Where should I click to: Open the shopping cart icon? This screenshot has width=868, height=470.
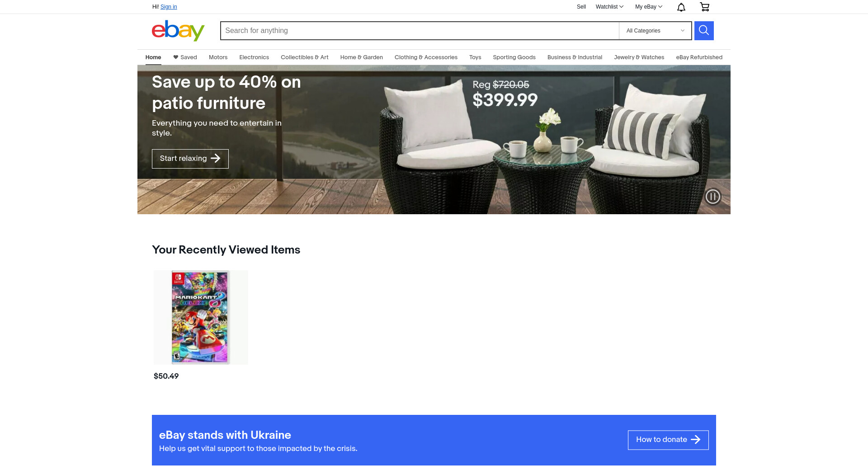point(704,7)
